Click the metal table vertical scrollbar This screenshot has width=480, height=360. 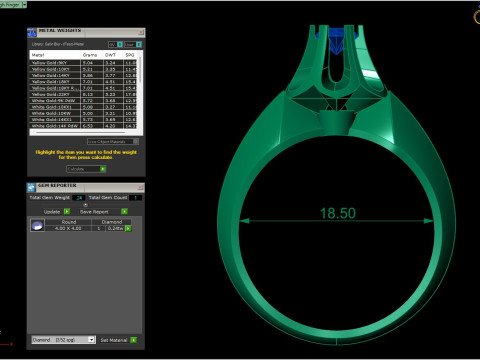click(140, 70)
